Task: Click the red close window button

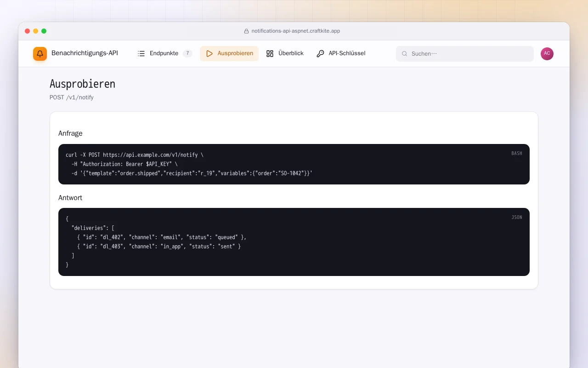Action: pyautogui.click(x=28, y=31)
